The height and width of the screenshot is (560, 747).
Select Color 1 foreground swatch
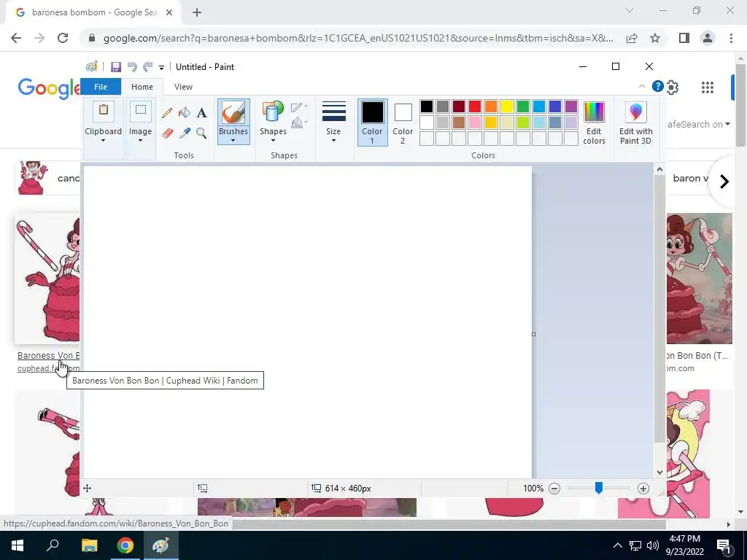pos(372,122)
